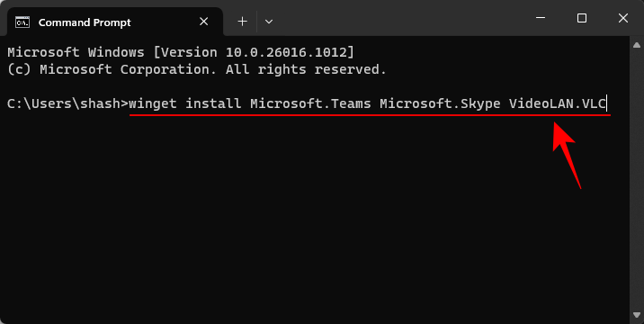Click the Command Prompt tab icon
644x324 pixels.
click(22, 22)
